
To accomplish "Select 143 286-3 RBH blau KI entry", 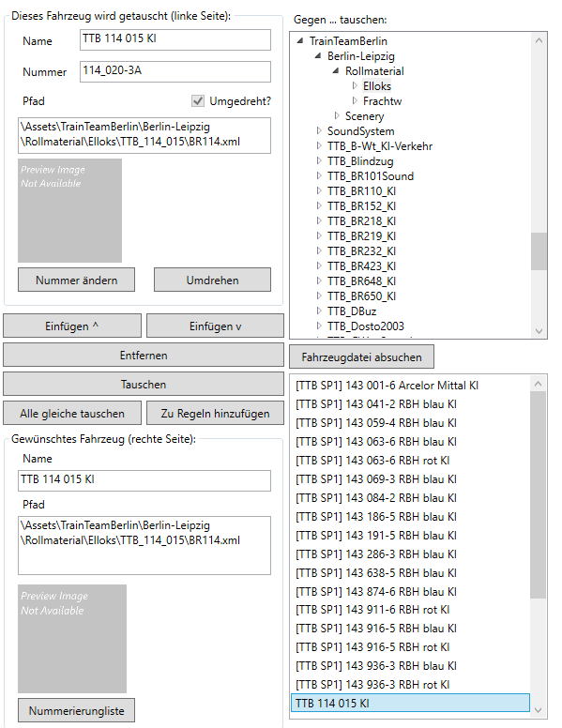I will coord(410,554).
